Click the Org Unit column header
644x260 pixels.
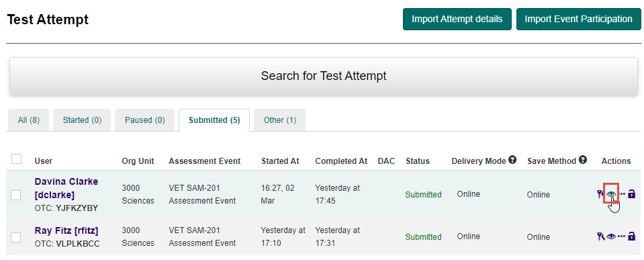click(x=138, y=161)
